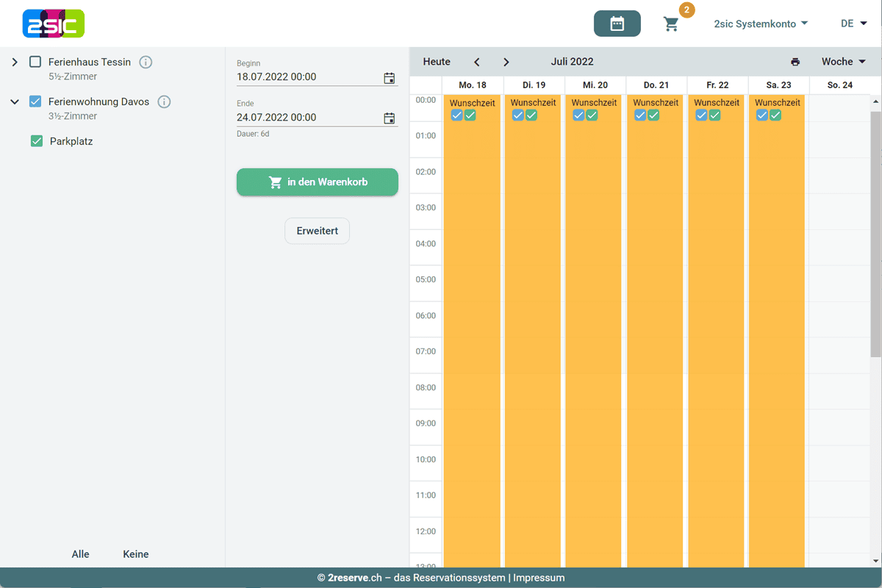Go to previous week arrow
This screenshot has width=882, height=588.
pyautogui.click(x=477, y=62)
